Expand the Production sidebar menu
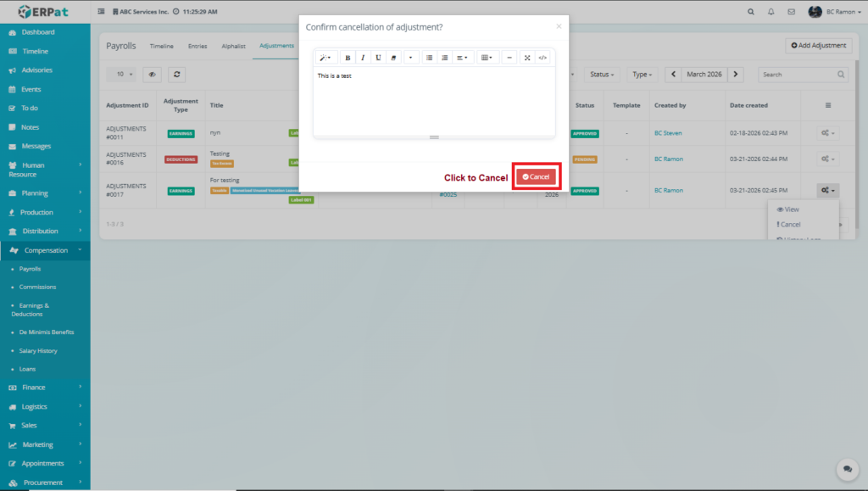The width and height of the screenshot is (868, 491). click(x=45, y=212)
